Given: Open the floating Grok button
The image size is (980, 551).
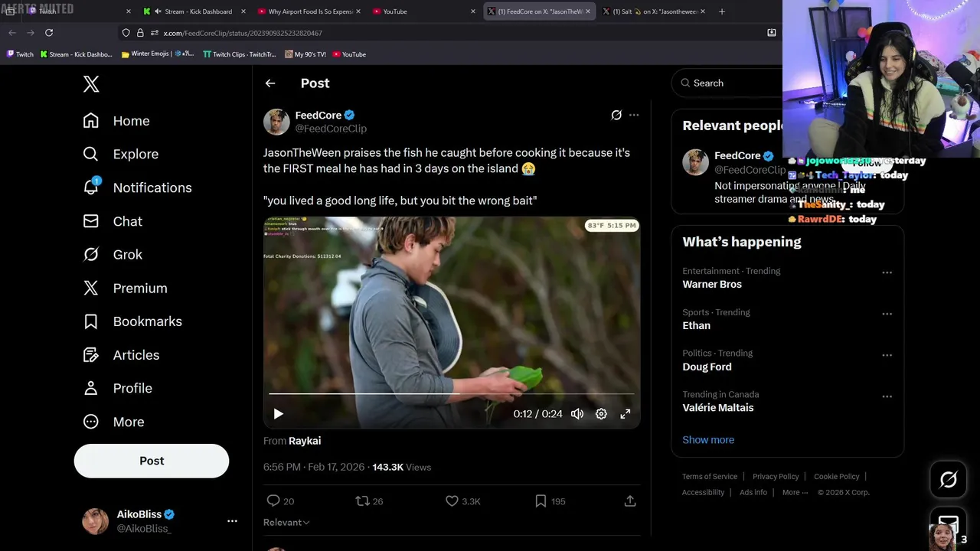Looking at the screenshot, I should (x=949, y=480).
